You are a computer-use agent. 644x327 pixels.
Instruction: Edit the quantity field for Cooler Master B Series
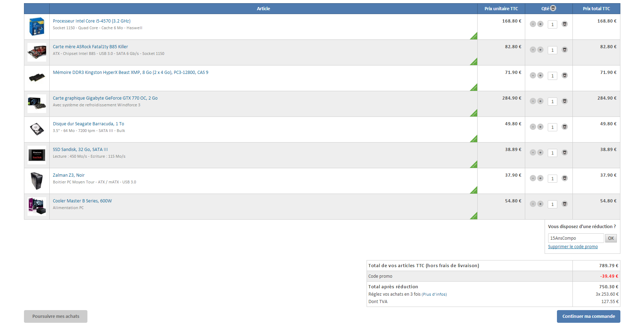pos(552,204)
